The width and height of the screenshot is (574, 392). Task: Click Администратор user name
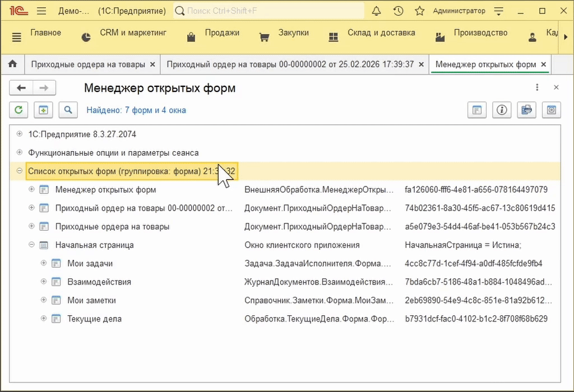(459, 11)
